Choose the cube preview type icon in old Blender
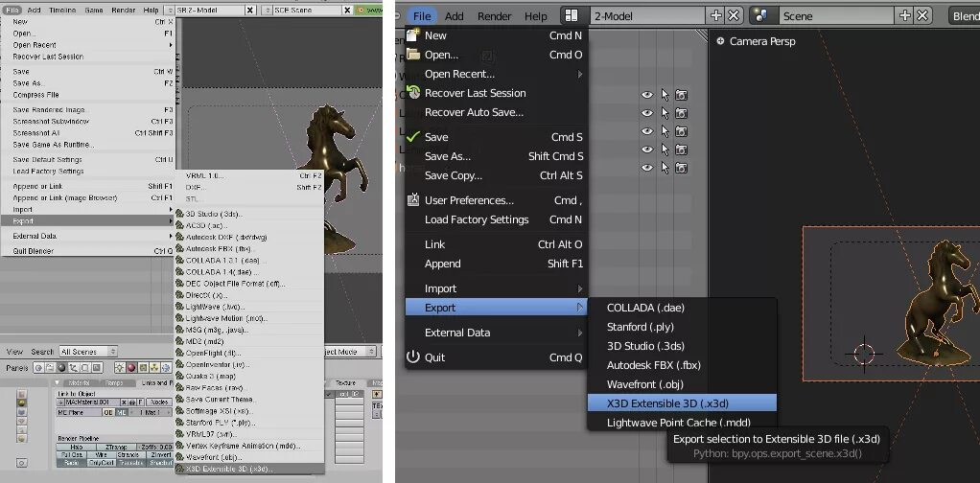Viewport: 980px width, 483px height. [22, 412]
